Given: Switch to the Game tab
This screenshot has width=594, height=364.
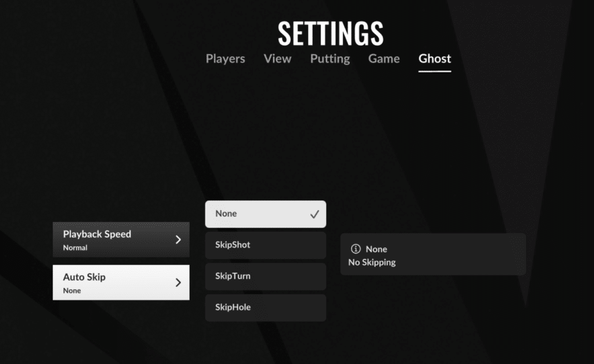Looking at the screenshot, I should 384,59.
